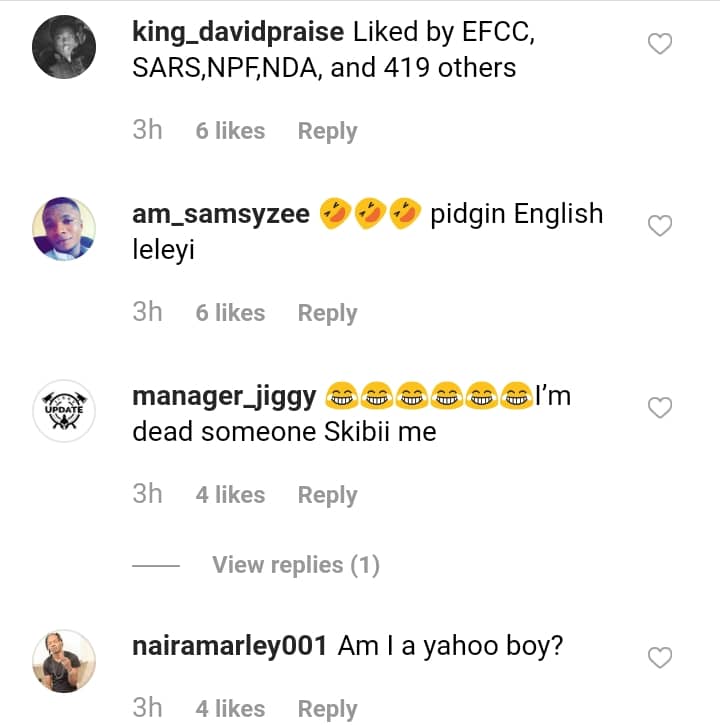Tap manager_jiggy's UPDATE logo avatar
This screenshot has width=720, height=726.
click(x=64, y=411)
